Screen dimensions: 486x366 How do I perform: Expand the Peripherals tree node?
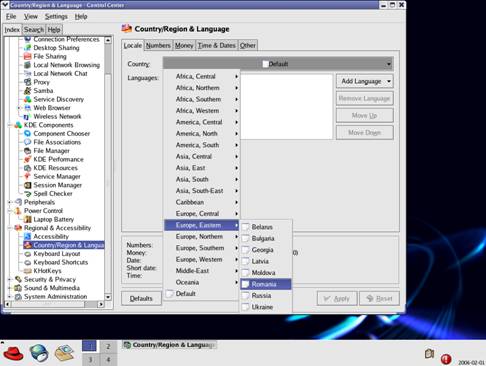[x=9, y=202]
